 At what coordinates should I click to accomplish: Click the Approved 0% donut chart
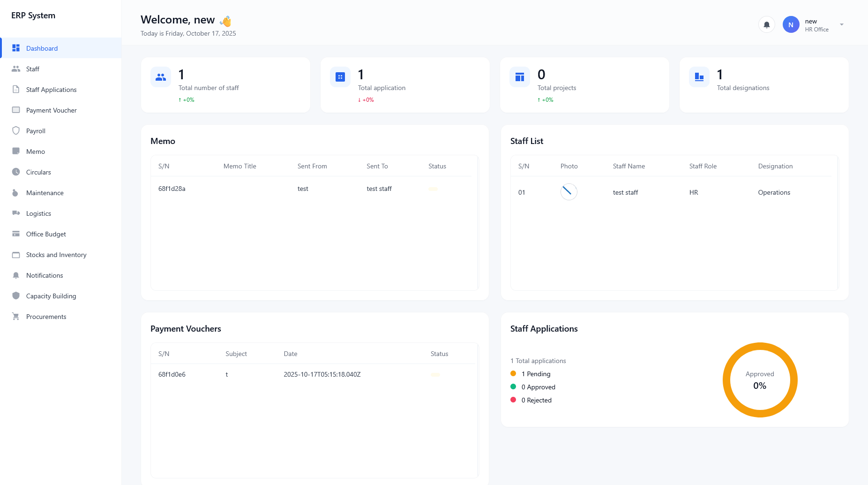pos(760,380)
